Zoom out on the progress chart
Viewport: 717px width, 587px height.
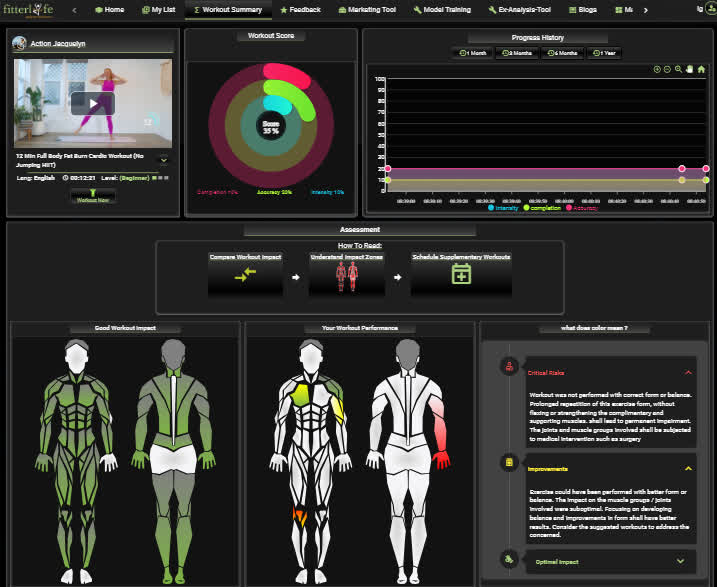[667, 69]
